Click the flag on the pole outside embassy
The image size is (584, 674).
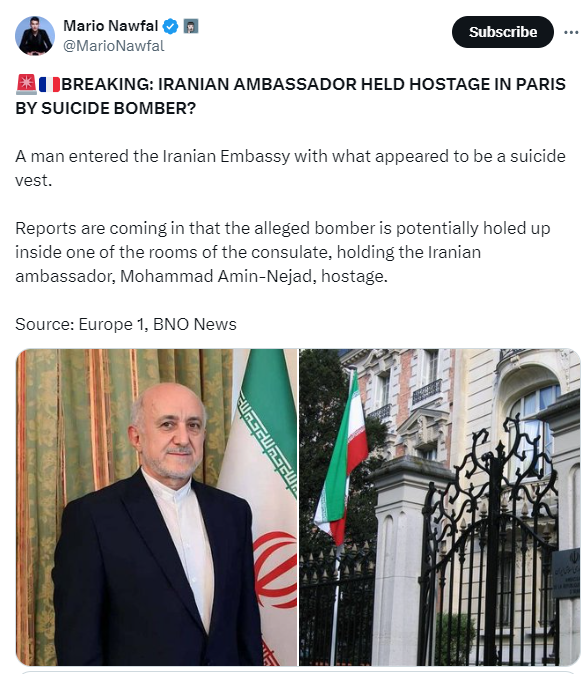point(342,462)
